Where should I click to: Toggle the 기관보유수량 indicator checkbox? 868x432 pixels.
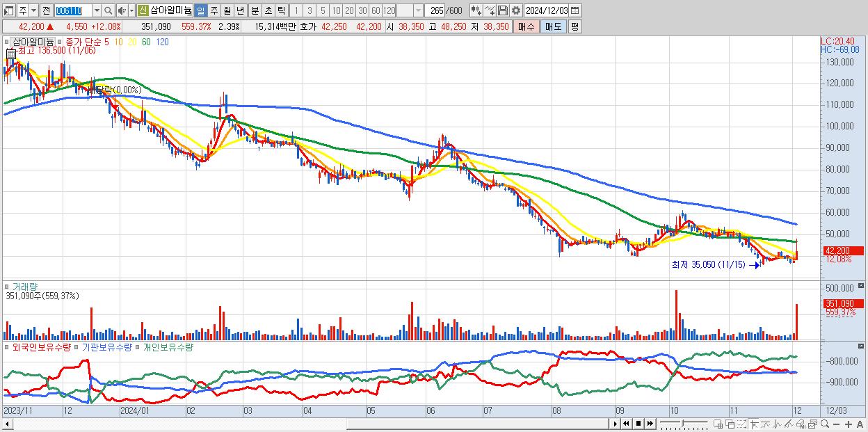(x=77, y=346)
